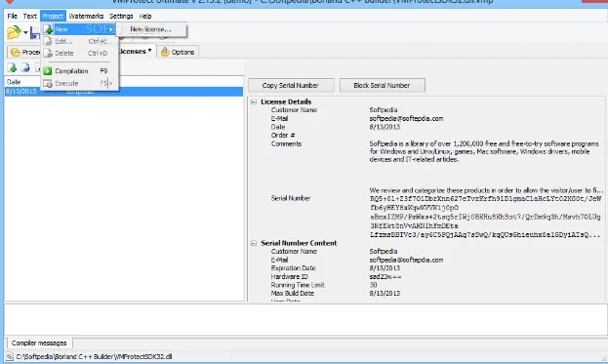Click the Block Serial Number button
The image size is (608, 364).
coord(382,85)
